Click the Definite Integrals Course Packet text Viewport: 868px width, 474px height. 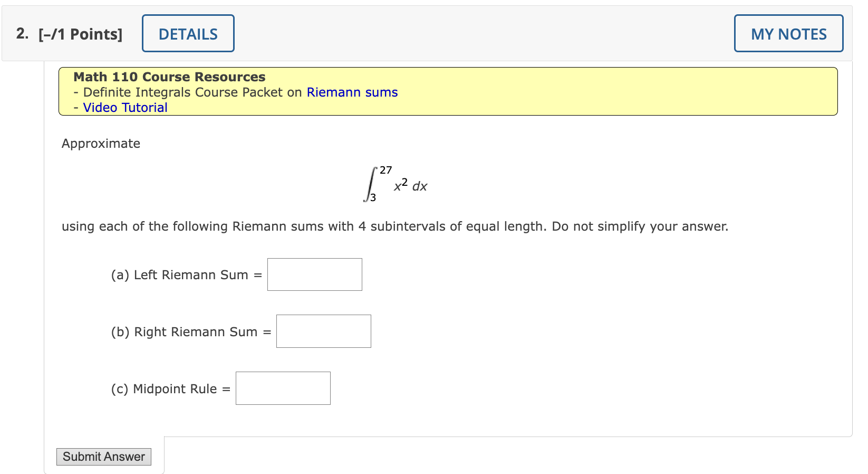[190, 92]
